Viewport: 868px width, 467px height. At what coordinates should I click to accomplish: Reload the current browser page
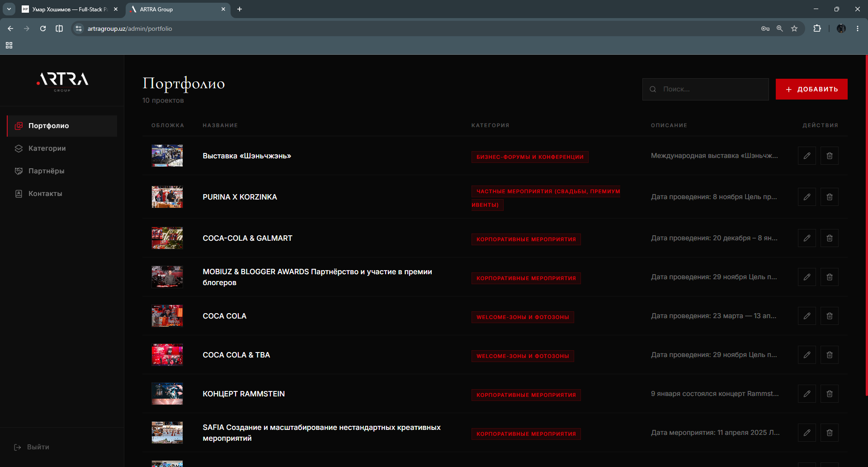tap(43, 29)
